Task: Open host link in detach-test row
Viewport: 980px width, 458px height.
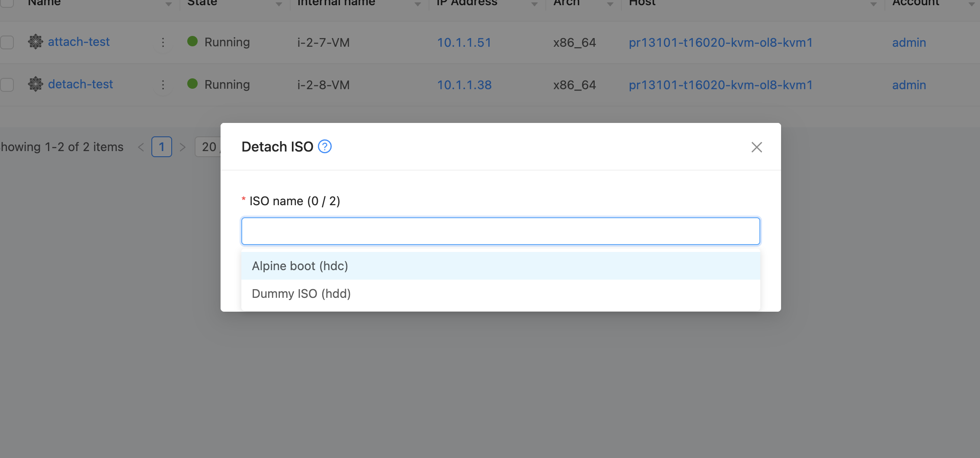Action: click(x=721, y=85)
